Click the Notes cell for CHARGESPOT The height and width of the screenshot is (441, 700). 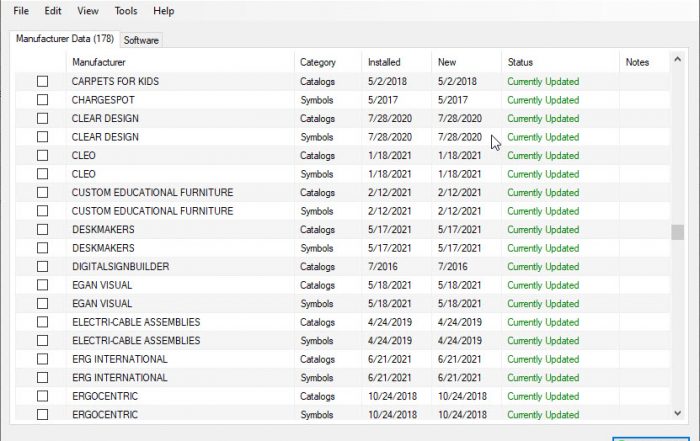pyautogui.click(x=645, y=100)
